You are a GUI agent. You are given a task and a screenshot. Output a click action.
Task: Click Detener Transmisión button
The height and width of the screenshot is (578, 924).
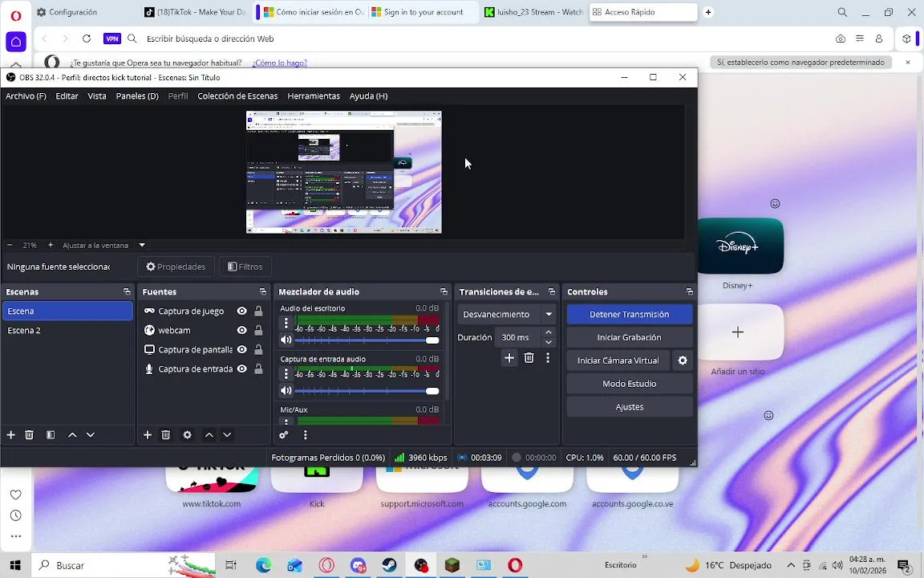click(x=630, y=315)
